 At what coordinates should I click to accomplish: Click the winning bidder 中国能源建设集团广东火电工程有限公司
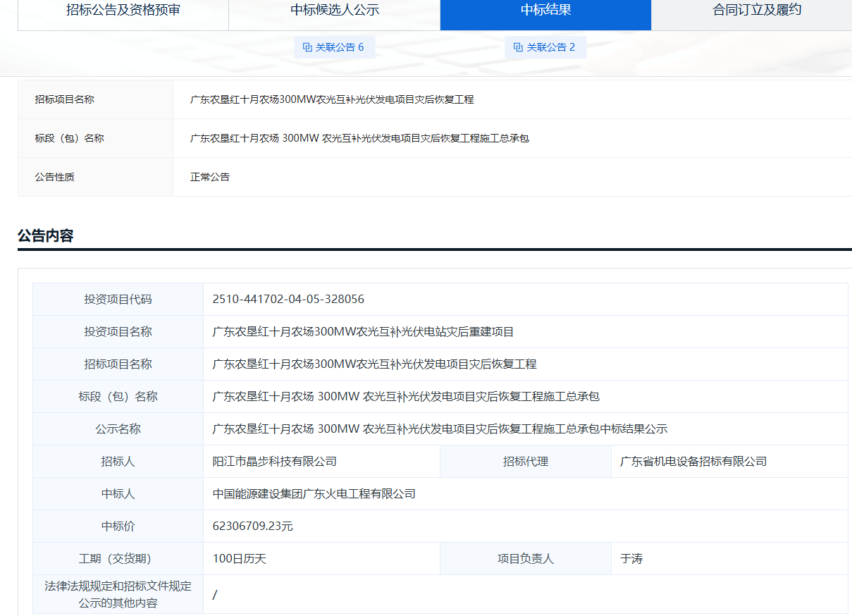[314, 494]
